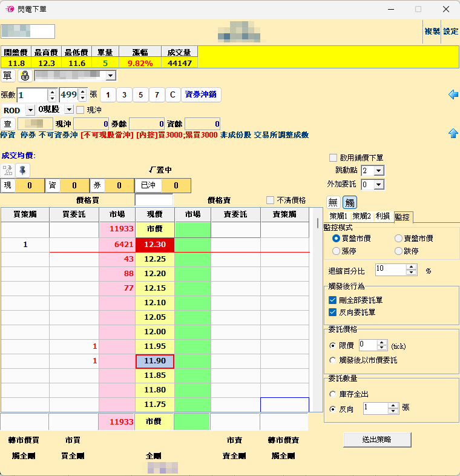Viewport: 460px width, 476px height.
Task: Open the 外加委託 dropdown
Action: click(x=378, y=185)
